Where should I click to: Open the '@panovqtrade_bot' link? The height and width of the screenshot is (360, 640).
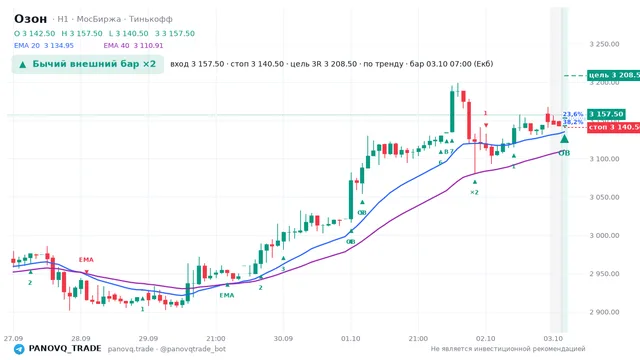(x=193, y=349)
